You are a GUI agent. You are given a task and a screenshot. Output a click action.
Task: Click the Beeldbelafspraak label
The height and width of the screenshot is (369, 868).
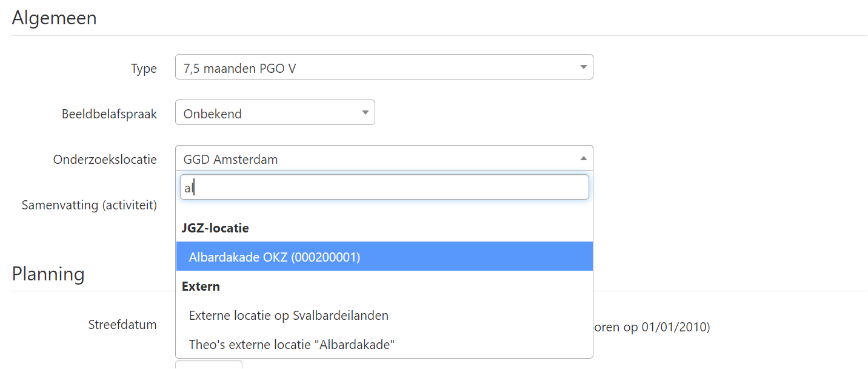pos(109,114)
